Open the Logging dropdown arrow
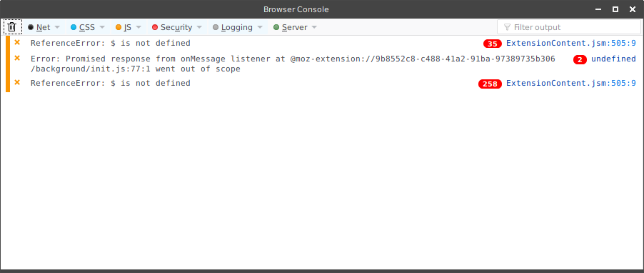Screen dimensions: 644x273 tap(260, 27)
